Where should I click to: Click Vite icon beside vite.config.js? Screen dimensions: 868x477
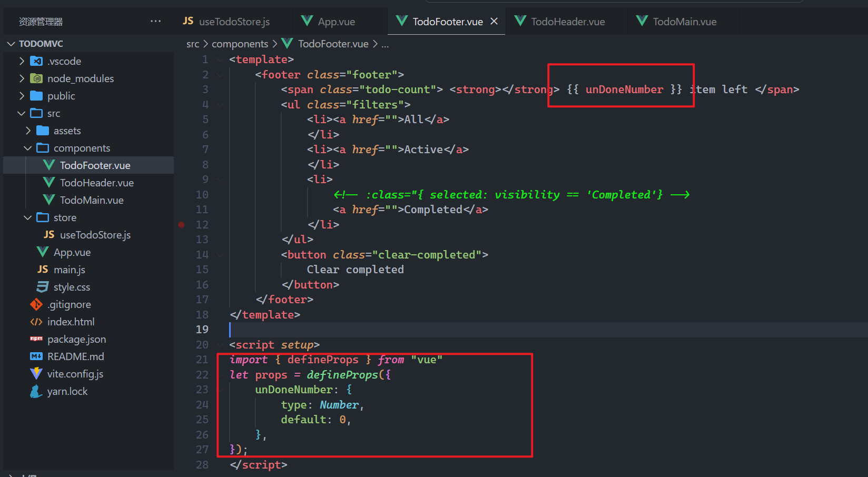coord(36,374)
